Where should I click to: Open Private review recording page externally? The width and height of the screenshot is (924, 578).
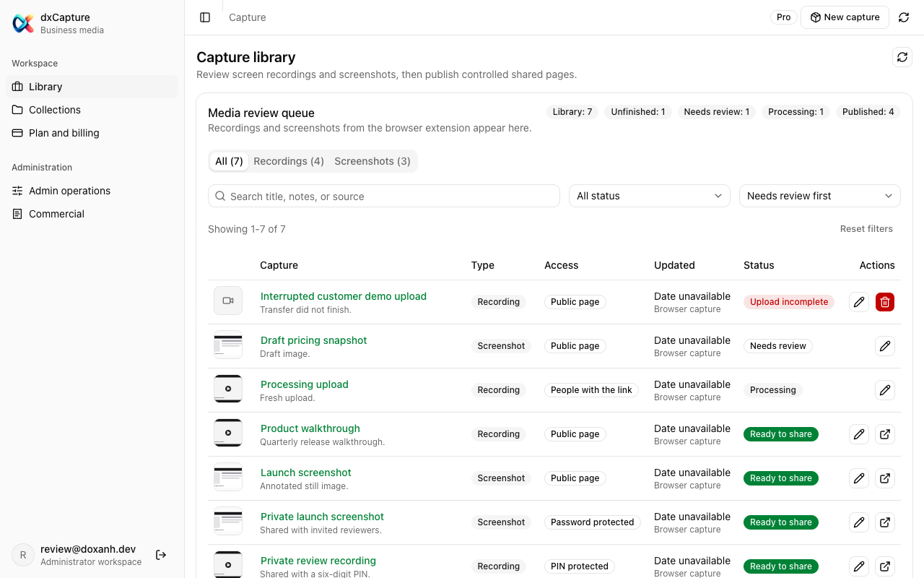tap(885, 566)
